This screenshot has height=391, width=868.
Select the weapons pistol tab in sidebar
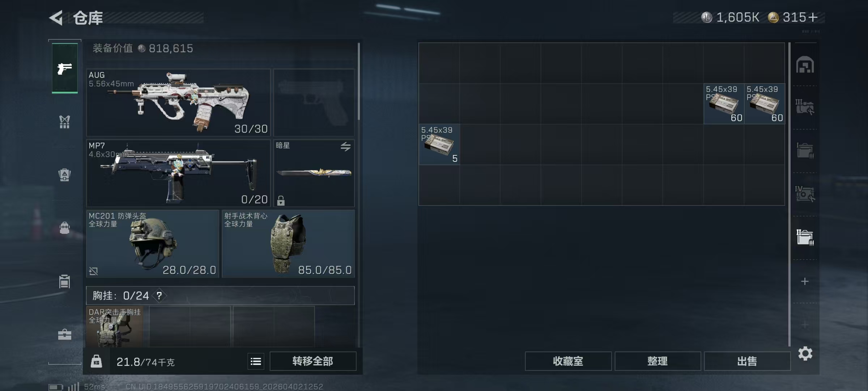pyautogui.click(x=64, y=68)
